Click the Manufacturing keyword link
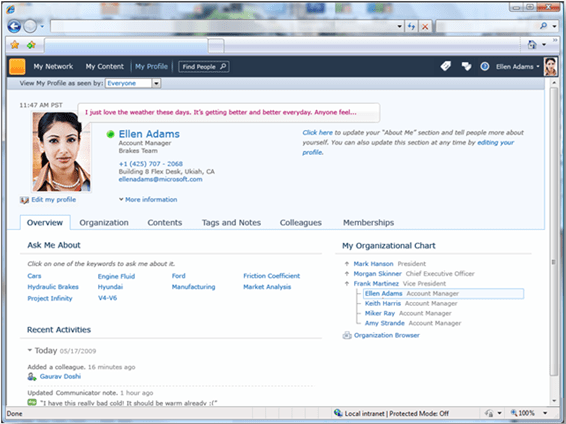Image resolution: width=566 pixels, height=424 pixels. click(x=193, y=287)
